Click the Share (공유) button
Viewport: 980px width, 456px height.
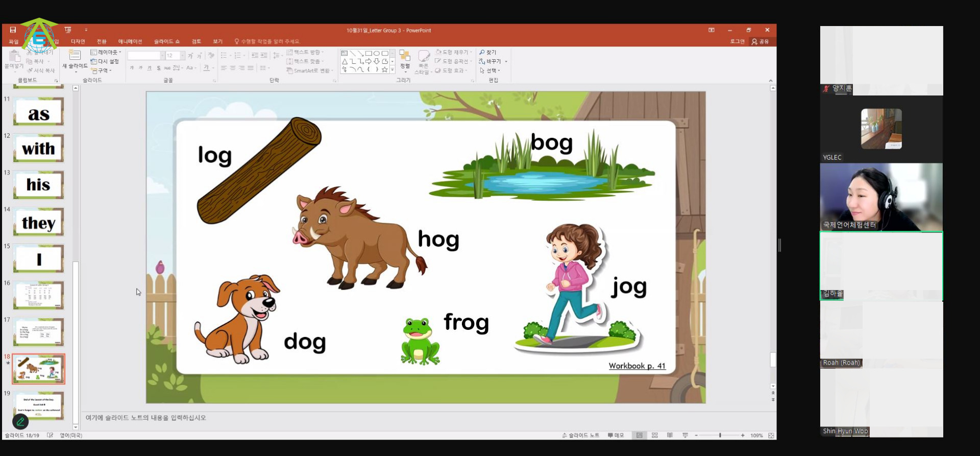tap(760, 41)
